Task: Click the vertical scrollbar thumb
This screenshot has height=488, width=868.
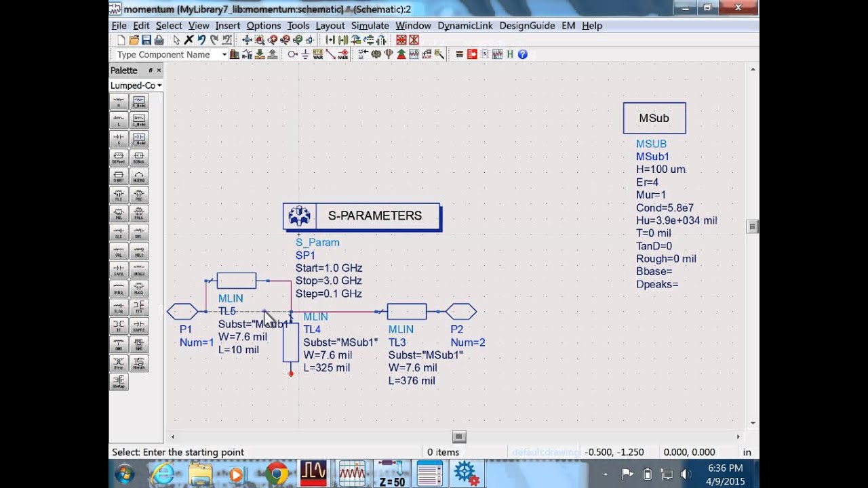Action: (753, 226)
